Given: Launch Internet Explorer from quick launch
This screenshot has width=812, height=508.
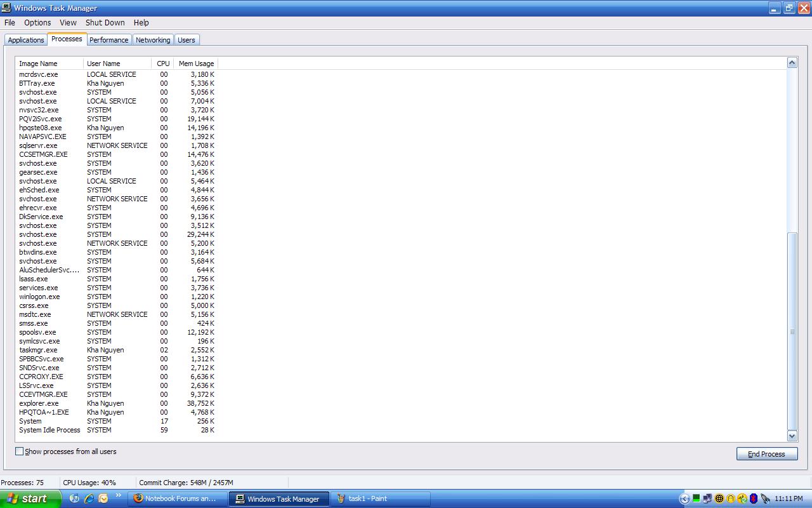Looking at the screenshot, I should [89, 498].
